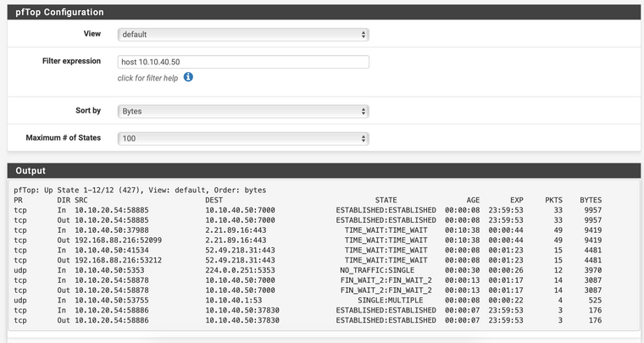Image resolution: width=644 pixels, height=343 pixels.
Task: Open the Maximum # of States dropdown
Action: click(243, 138)
